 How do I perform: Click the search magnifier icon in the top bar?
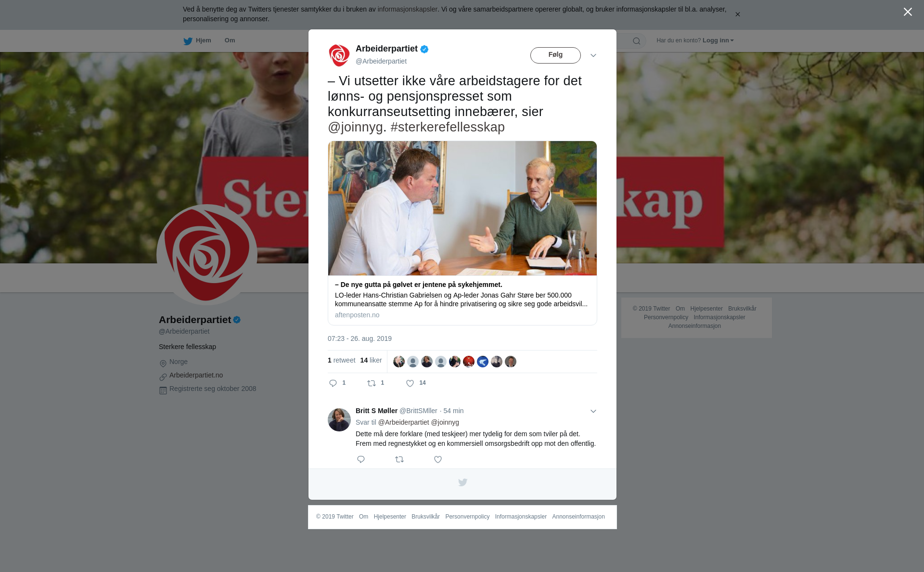tap(637, 41)
